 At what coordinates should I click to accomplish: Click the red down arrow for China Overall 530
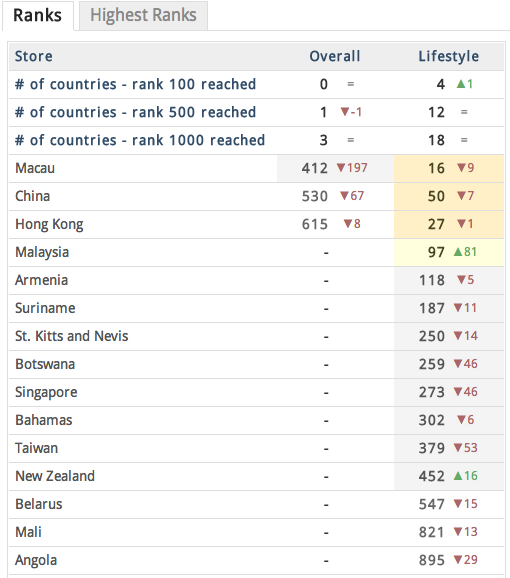click(344, 196)
